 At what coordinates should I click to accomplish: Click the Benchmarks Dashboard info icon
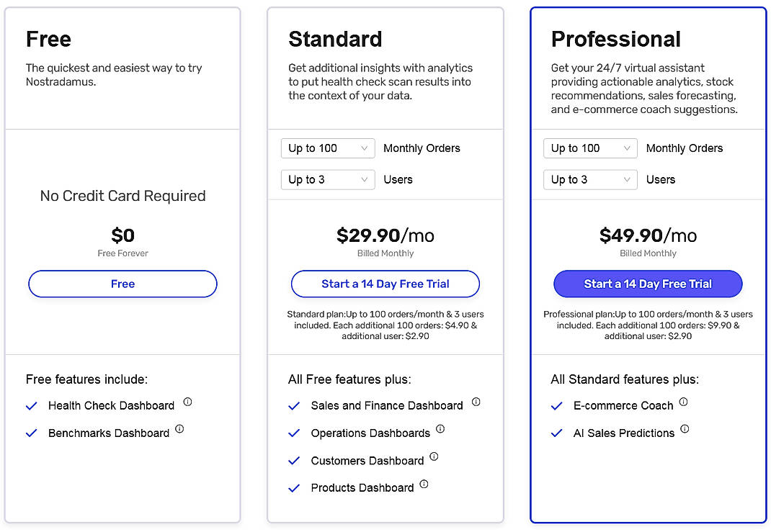pyautogui.click(x=179, y=429)
